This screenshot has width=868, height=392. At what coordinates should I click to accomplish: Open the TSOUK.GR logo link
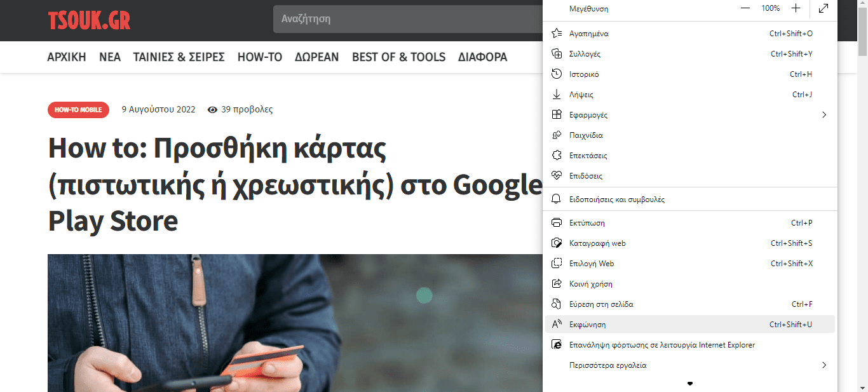[89, 19]
